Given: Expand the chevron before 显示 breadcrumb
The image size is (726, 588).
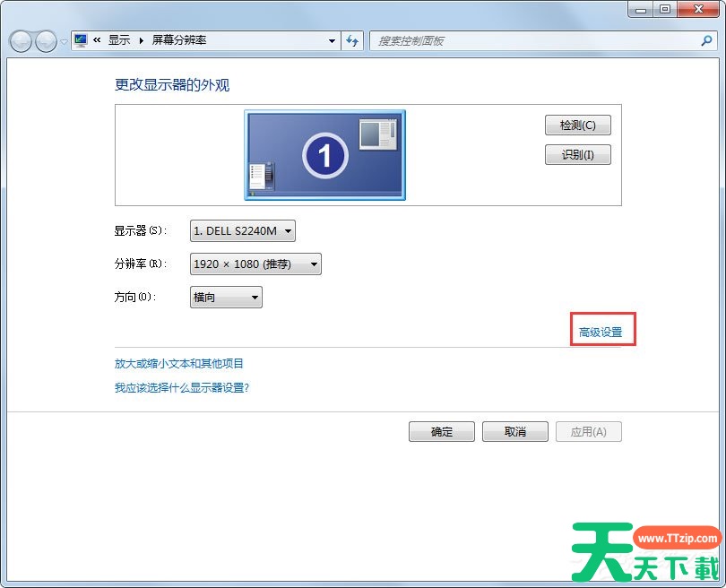Looking at the screenshot, I should pyautogui.click(x=97, y=40).
